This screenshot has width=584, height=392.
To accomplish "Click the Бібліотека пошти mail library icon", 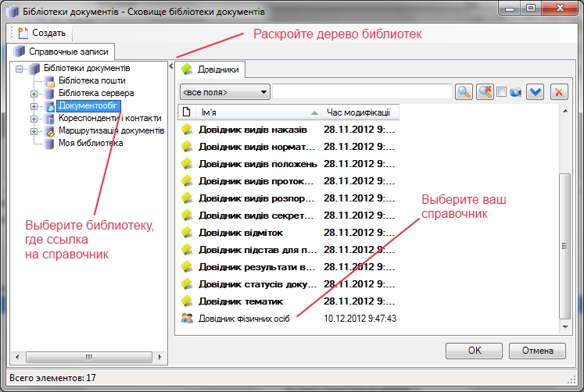I will tap(50, 81).
